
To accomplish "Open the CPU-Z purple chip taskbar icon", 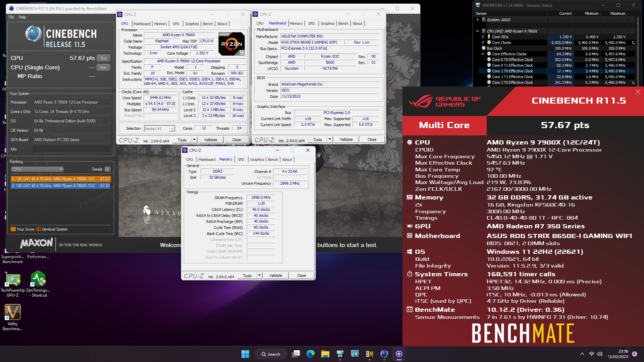I will pos(399,354).
